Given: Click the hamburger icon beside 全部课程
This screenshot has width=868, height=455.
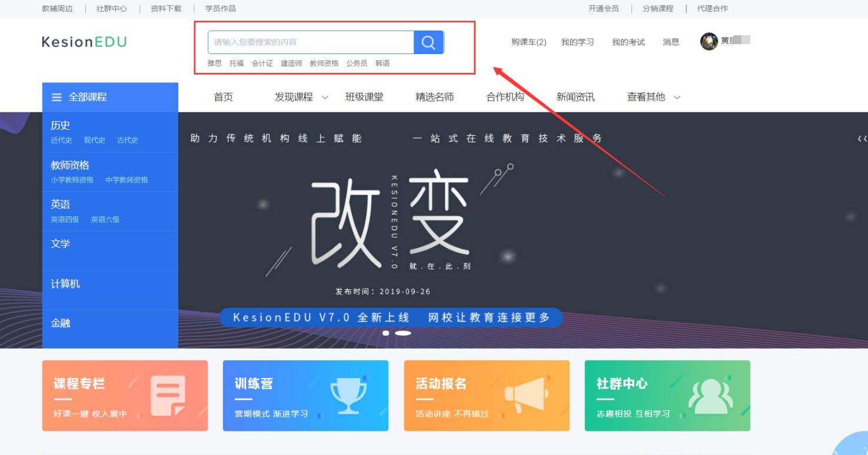Looking at the screenshot, I should pos(57,98).
